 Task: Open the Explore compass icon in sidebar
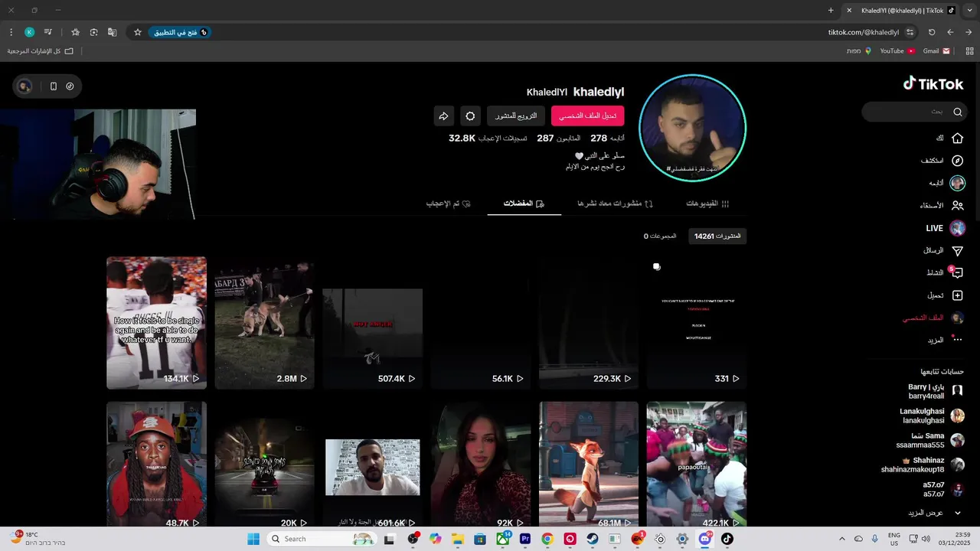pos(957,161)
